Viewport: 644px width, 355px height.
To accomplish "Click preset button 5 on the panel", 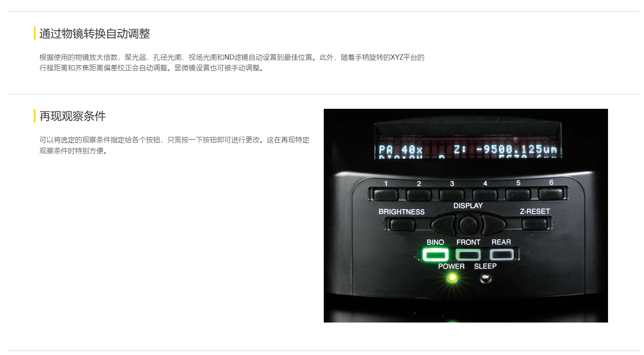I will pyautogui.click(x=518, y=194).
